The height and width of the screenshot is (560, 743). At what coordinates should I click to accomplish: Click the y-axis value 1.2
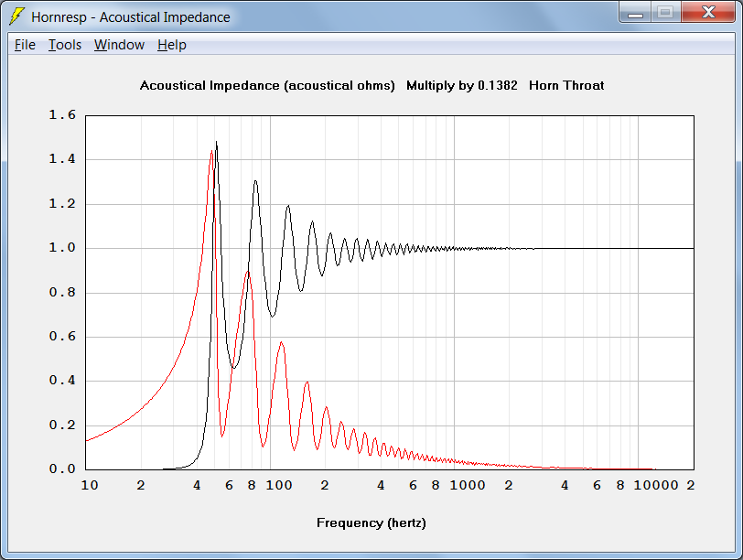62,203
